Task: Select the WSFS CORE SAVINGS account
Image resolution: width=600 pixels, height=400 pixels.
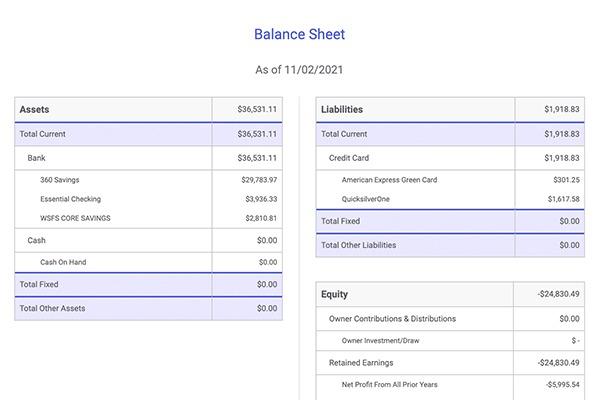Action: (x=75, y=218)
